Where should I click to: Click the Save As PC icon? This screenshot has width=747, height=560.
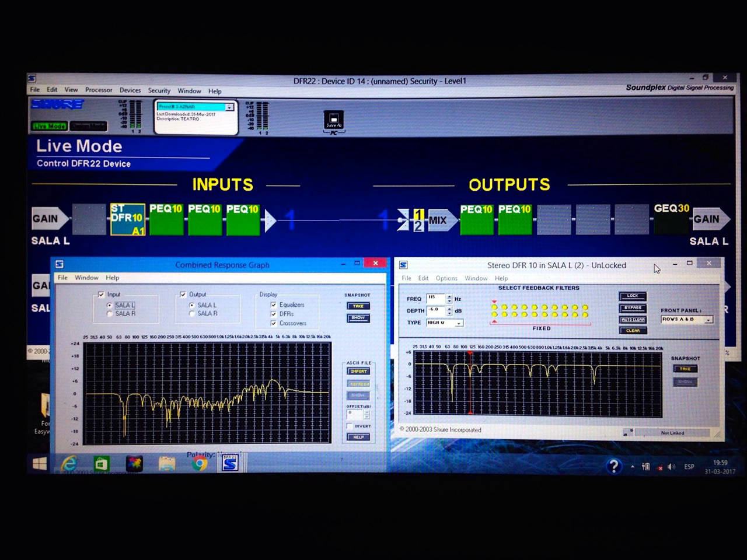pos(334,120)
